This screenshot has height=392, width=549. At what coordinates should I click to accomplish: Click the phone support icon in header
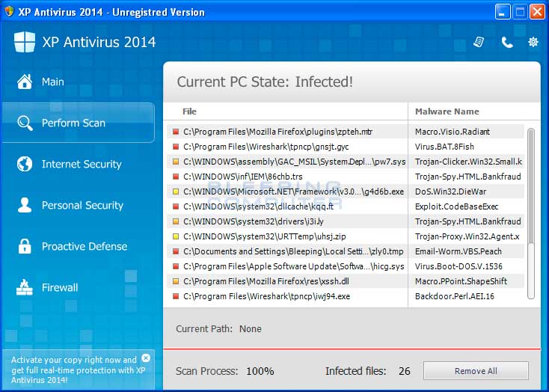click(x=507, y=42)
